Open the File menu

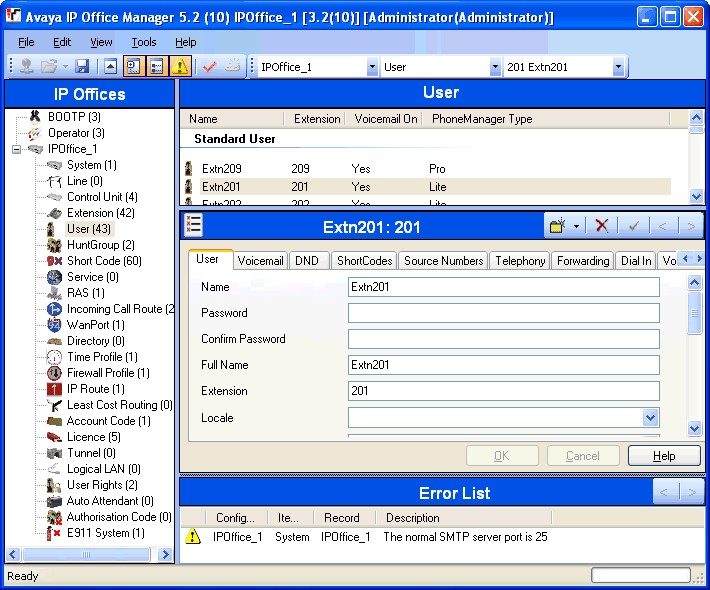(x=26, y=42)
